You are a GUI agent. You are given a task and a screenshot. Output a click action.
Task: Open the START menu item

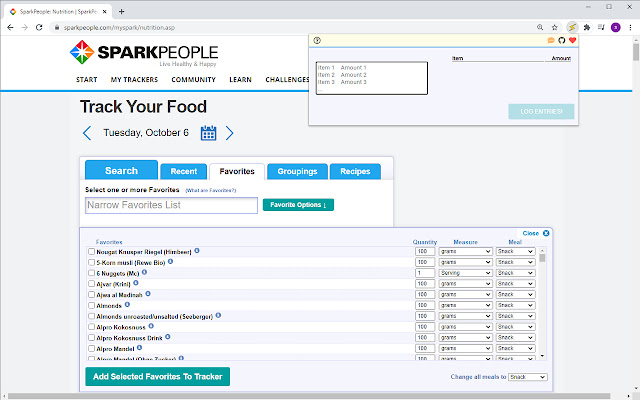pos(87,80)
